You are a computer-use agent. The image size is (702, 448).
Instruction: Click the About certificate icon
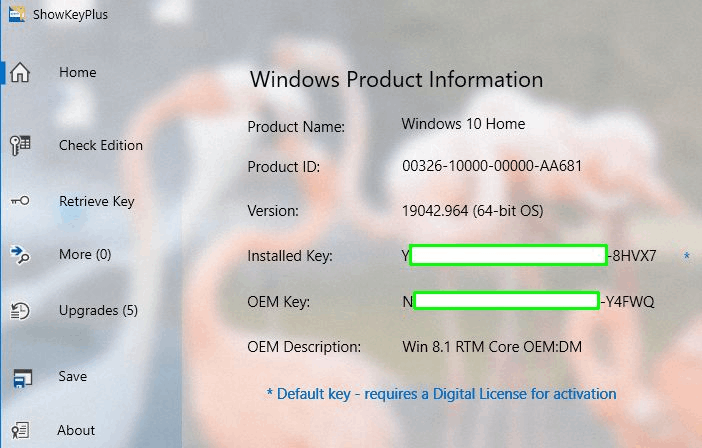[20, 431]
